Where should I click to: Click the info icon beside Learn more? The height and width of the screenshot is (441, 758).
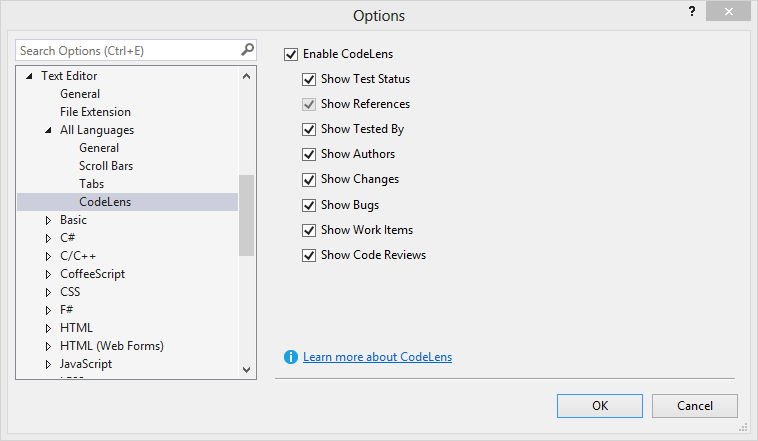point(291,357)
